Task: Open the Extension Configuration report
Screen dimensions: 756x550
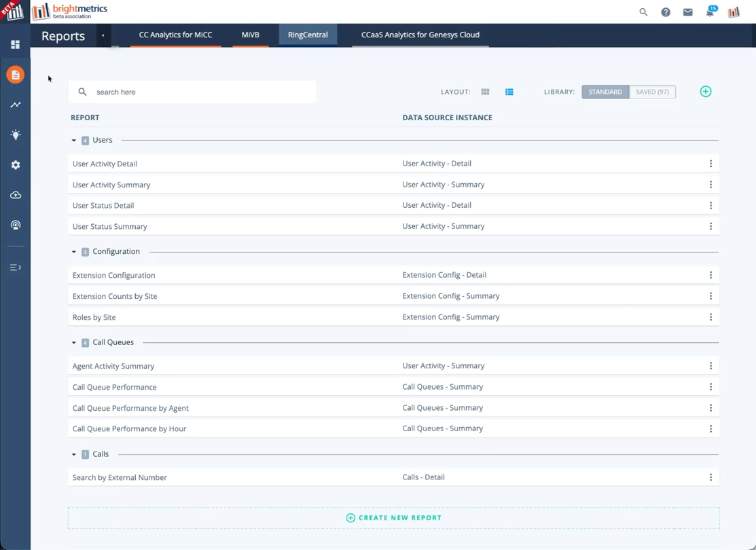Action: [114, 275]
